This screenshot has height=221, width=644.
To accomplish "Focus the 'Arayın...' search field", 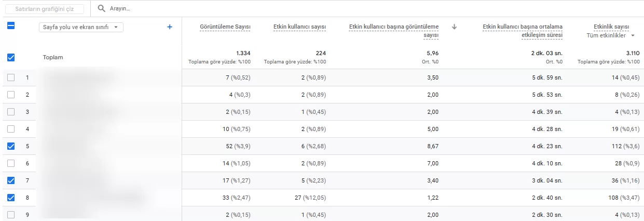I will [x=363, y=9].
